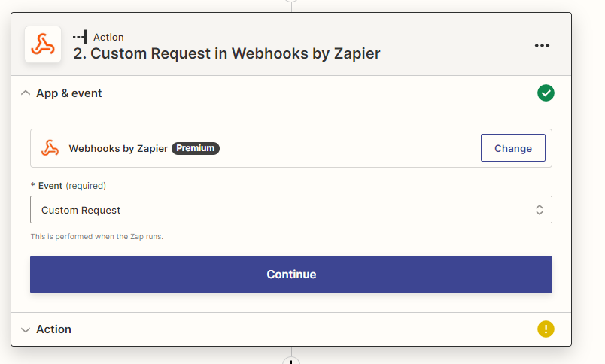Click the Premium badge
Screen dimensions: 605x364
(195, 148)
